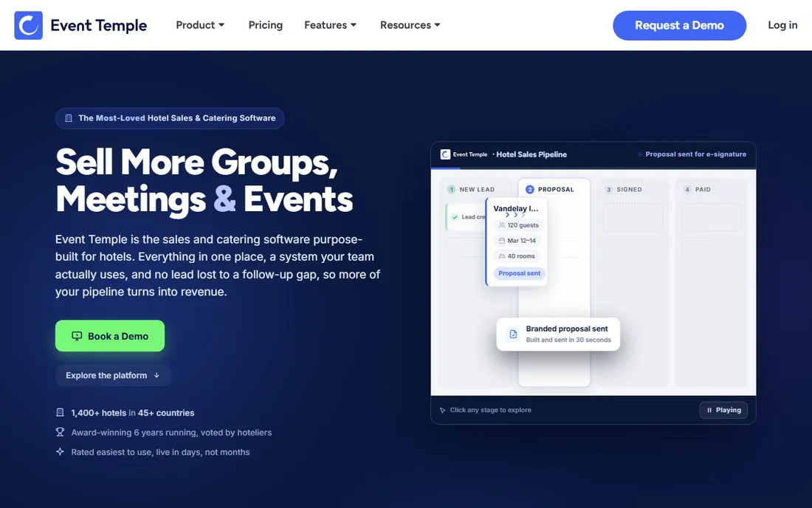Go to the Pricing page
The image size is (812, 508).
[x=266, y=25]
